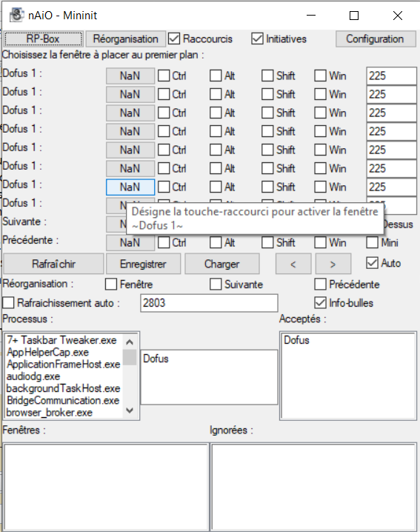Viewport: 420px width, 532px height.
Task: Click the Rafraîchir button
Action: tap(53, 264)
